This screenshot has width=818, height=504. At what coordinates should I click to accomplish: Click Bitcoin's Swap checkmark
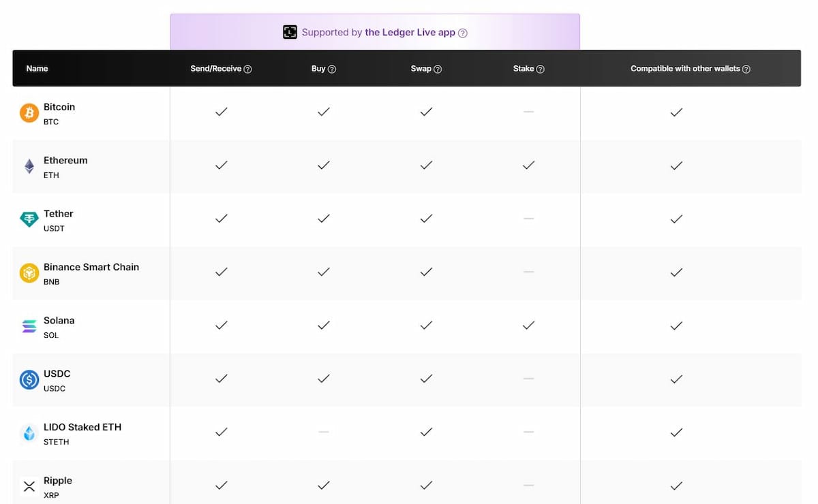(426, 112)
